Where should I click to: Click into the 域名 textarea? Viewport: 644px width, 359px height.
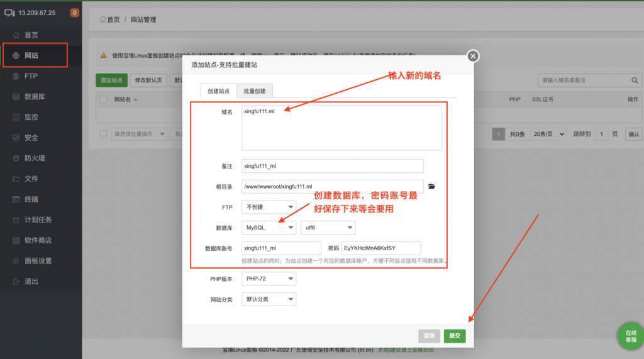pyautogui.click(x=341, y=128)
